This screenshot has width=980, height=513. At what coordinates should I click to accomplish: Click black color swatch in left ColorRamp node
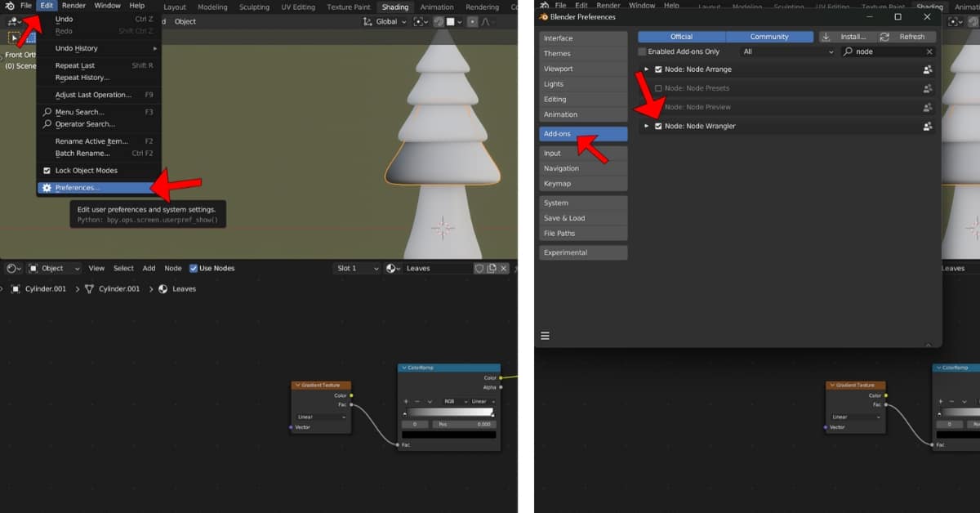click(x=448, y=435)
